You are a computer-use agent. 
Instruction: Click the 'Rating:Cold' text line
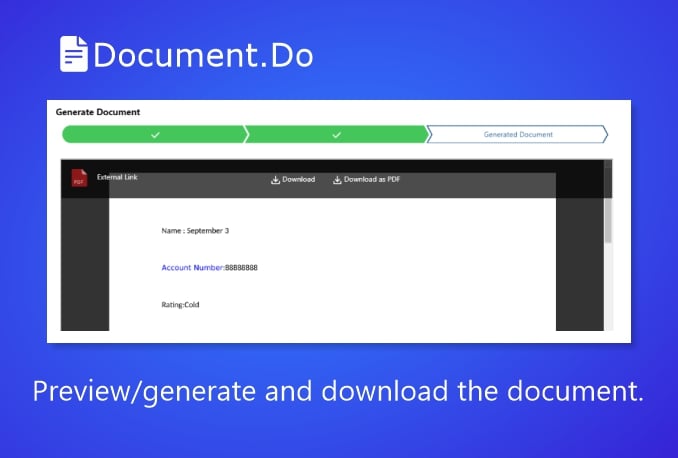coord(180,304)
